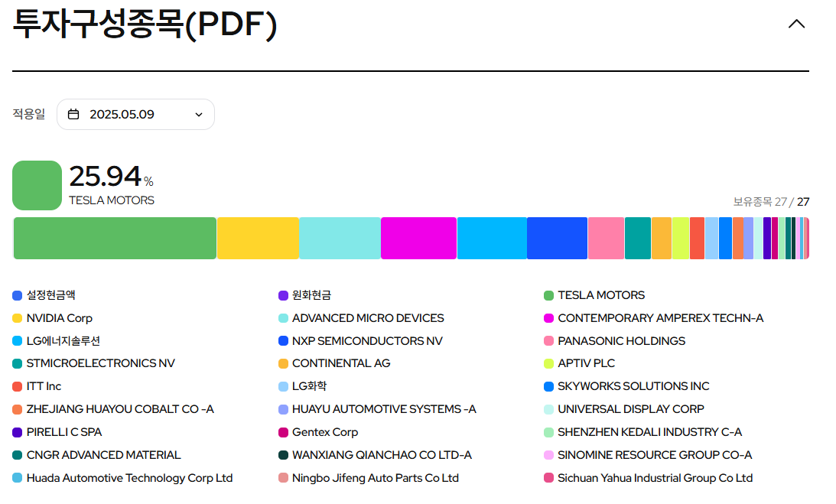836x504 pixels.
Task: Click the Gentex Corp legend item
Action: coord(318,432)
